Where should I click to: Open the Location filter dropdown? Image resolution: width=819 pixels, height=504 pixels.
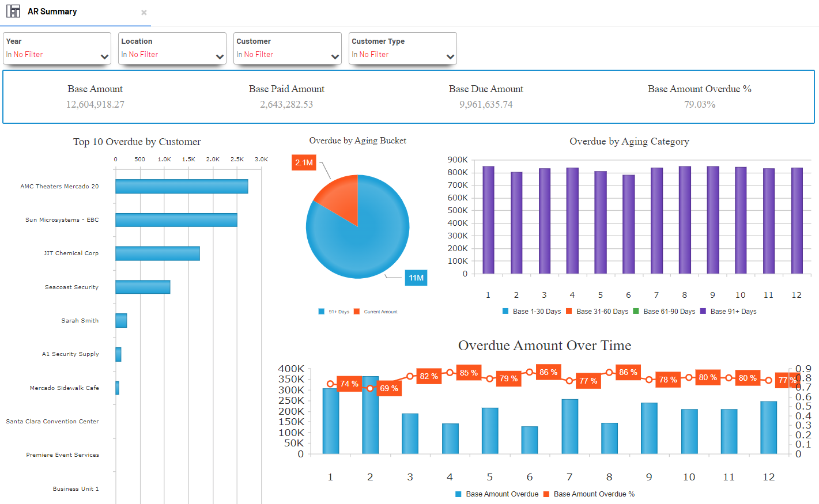click(x=220, y=56)
